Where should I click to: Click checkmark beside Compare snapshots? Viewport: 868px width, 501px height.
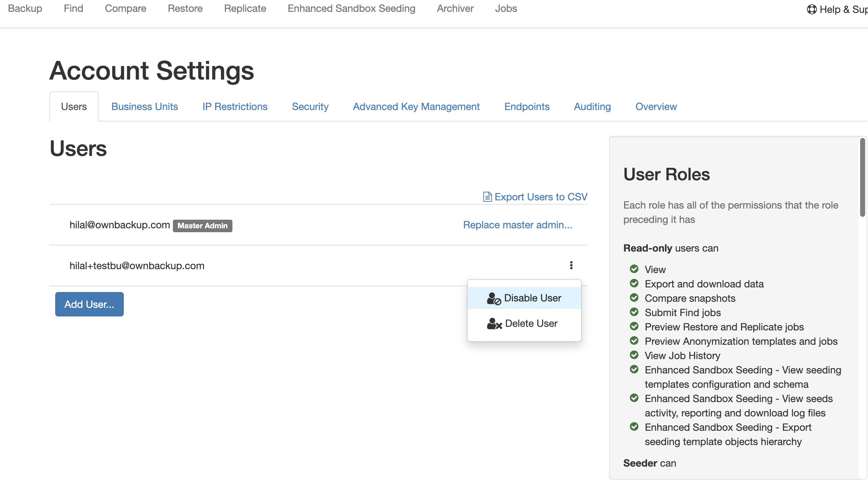pos(634,297)
